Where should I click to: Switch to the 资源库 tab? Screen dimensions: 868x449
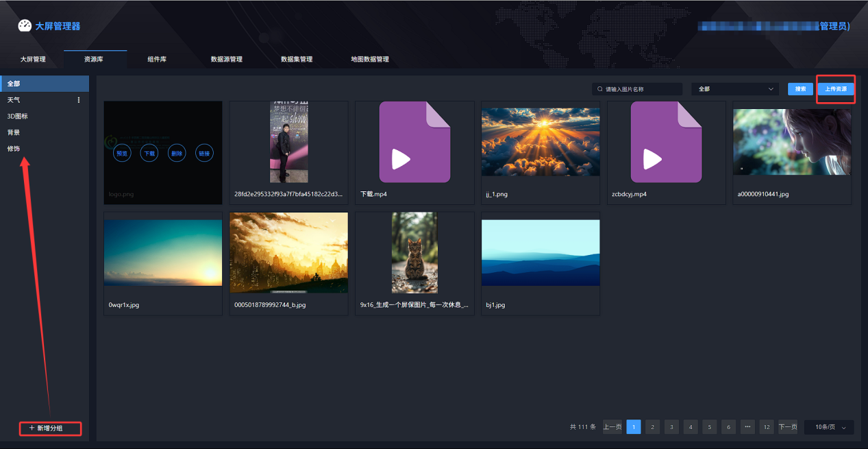[x=94, y=59]
